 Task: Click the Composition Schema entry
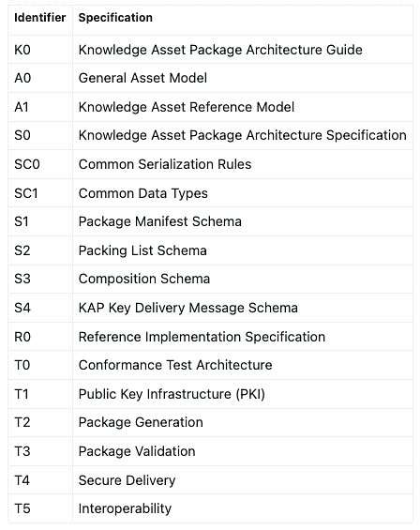pos(144,279)
